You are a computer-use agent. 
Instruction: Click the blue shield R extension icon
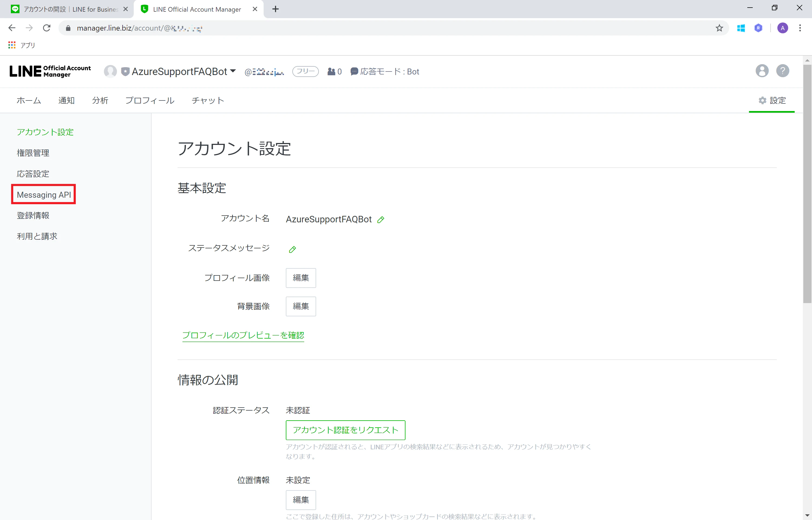pyautogui.click(x=758, y=28)
